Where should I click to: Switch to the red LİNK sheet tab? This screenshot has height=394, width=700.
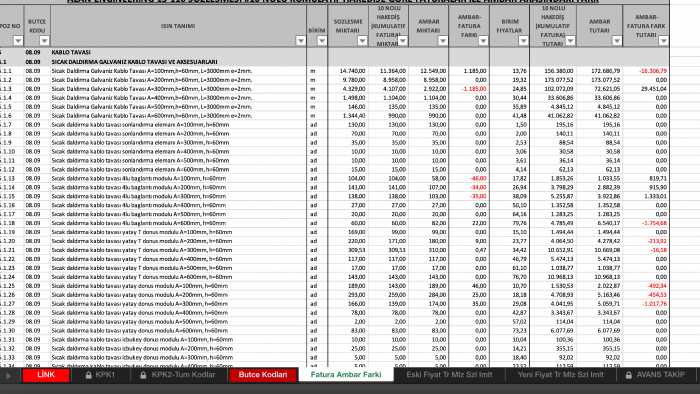click(x=46, y=375)
